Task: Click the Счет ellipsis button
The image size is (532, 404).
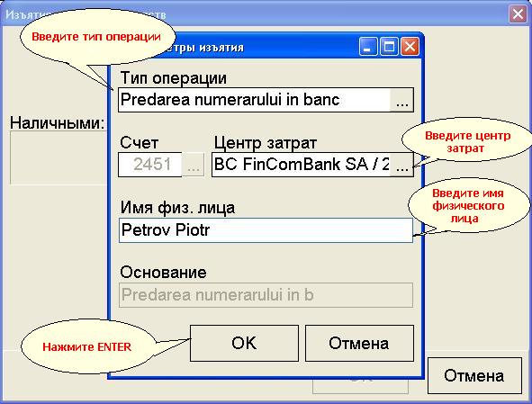Action: tap(193, 165)
